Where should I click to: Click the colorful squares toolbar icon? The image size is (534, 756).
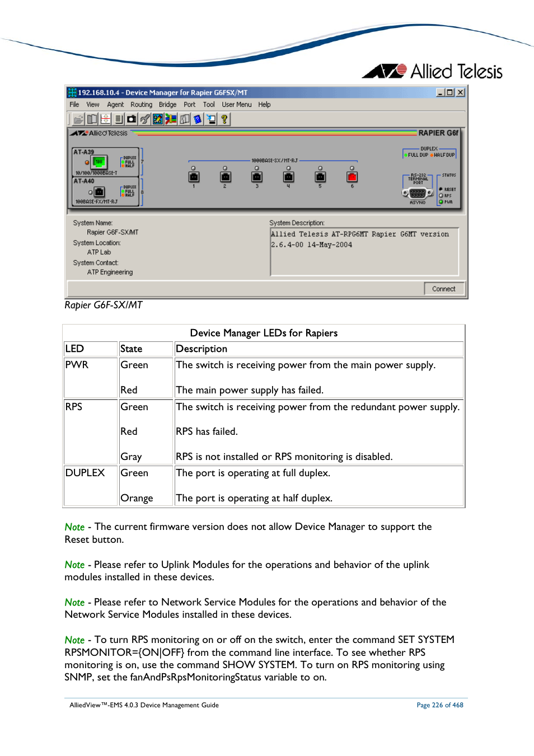coord(171,119)
